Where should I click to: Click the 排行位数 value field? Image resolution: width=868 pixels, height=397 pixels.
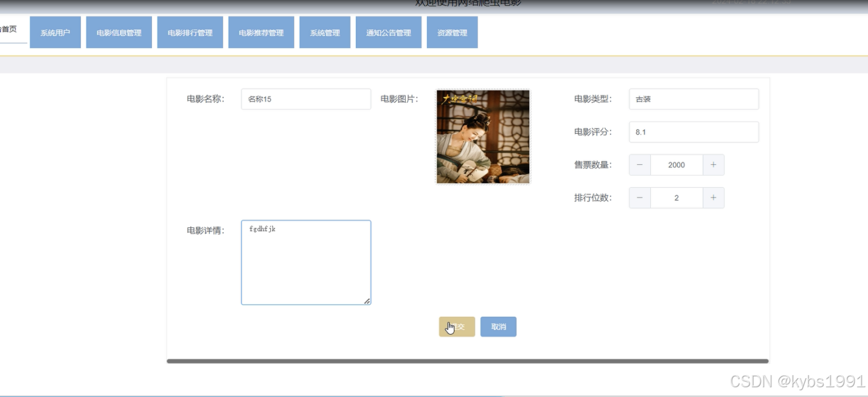[x=676, y=198]
